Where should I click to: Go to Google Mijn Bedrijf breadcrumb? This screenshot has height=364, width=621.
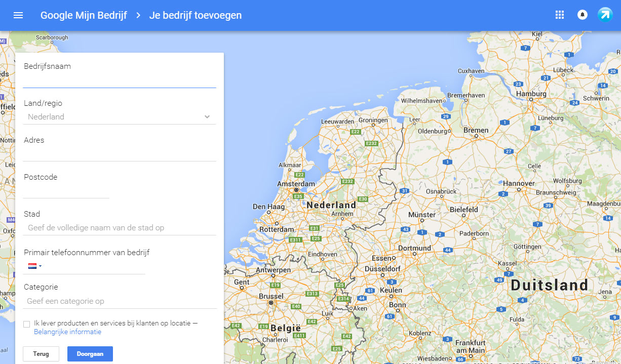pyautogui.click(x=84, y=15)
